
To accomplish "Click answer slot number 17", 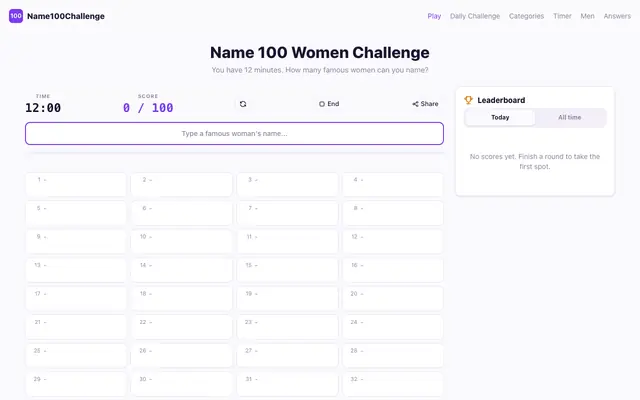I will pos(76,298).
